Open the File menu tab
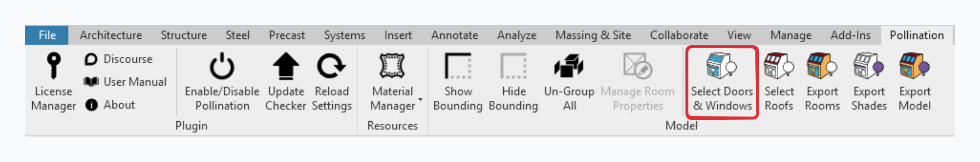This screenshot has width=980, height=162. pyautogui.click(x=47, y=35)
